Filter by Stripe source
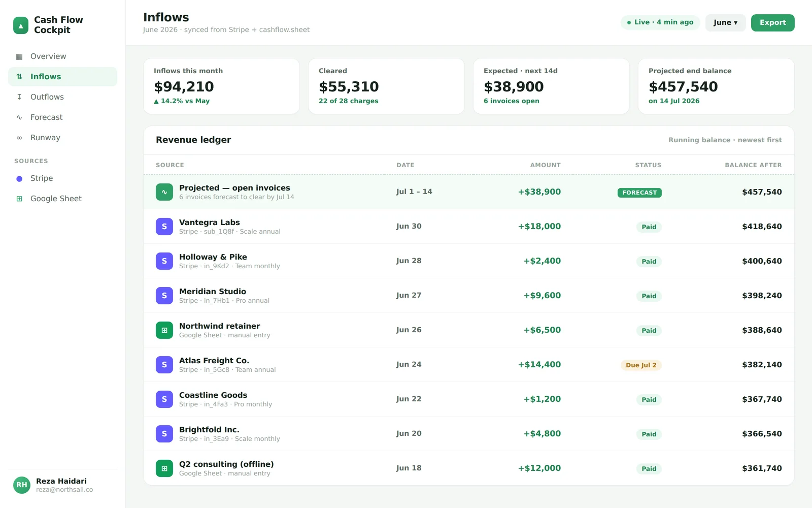The image size is (812, 508). click(62, 178)
